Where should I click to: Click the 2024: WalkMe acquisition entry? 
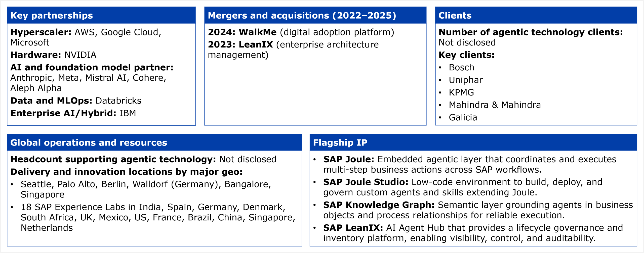pyautogui.click(x=301, y=32)
